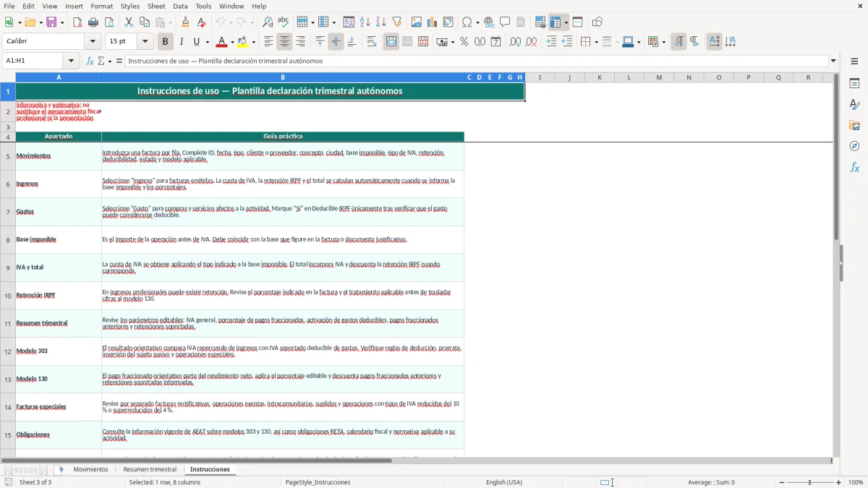
Task: Insert an image
Action: [417, 22]
